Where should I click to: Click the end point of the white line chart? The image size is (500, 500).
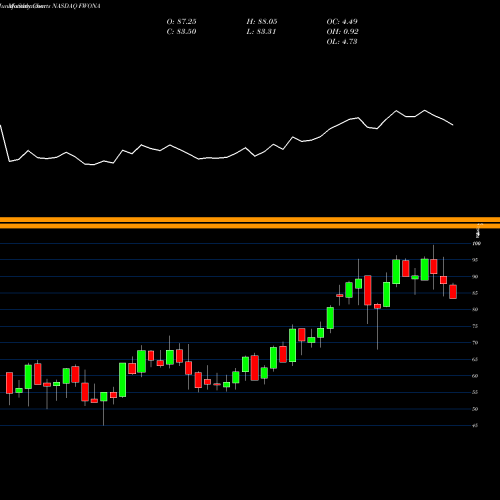453,125
